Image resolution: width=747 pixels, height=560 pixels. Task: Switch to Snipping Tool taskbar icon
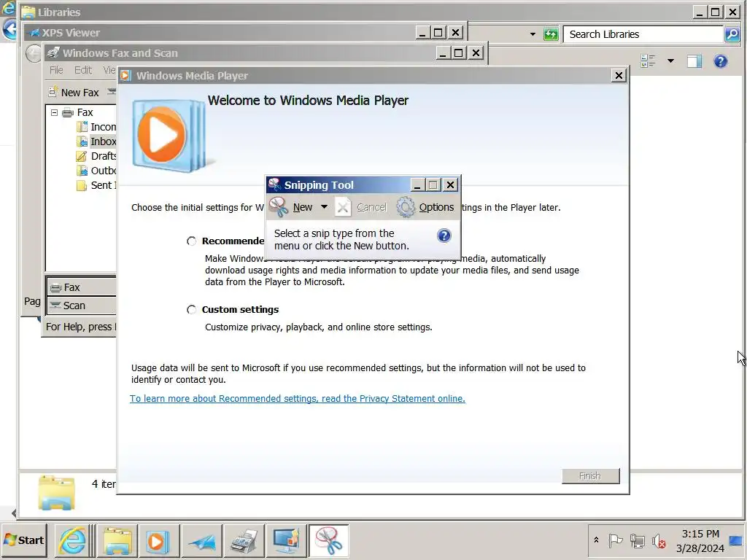(x=329, y=540)
